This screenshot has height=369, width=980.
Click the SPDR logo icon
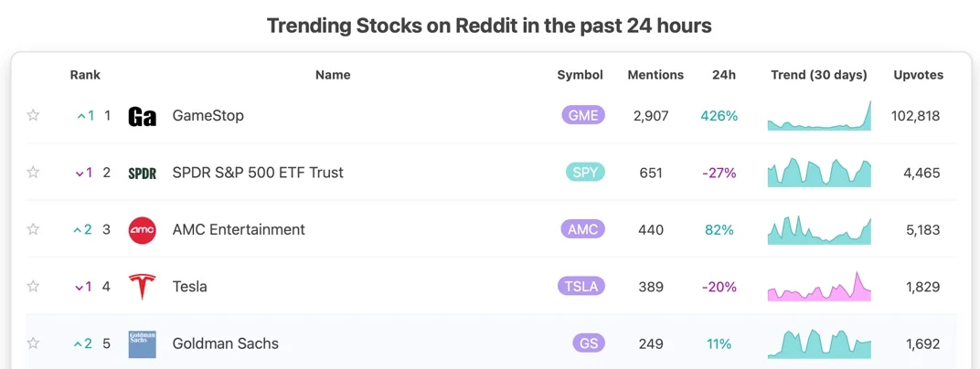coord(142,173)
